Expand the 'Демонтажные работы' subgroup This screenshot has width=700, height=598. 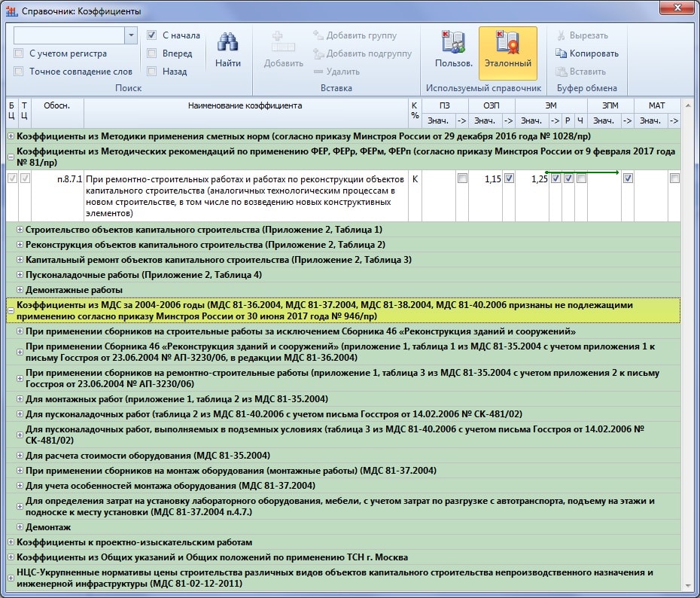pyautogui.click(x=20, y=290)
